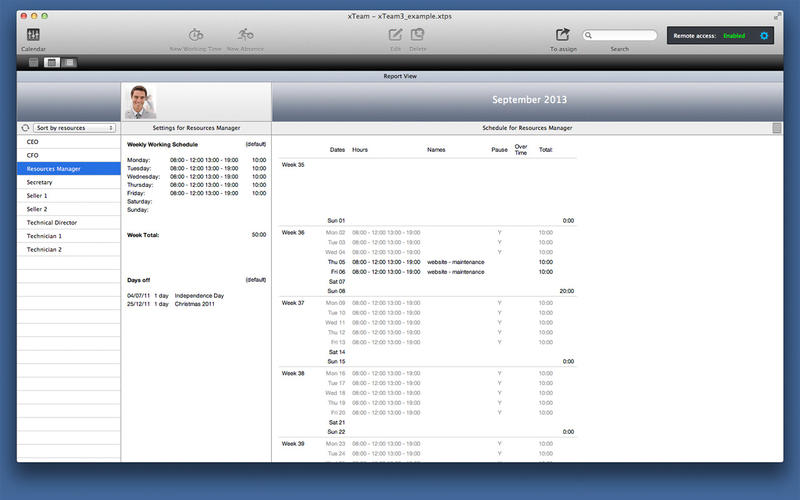The height and width of the screenshot is (500, 800).
Task: Click the Mon 02 schedule row
Action: (428, 233)
